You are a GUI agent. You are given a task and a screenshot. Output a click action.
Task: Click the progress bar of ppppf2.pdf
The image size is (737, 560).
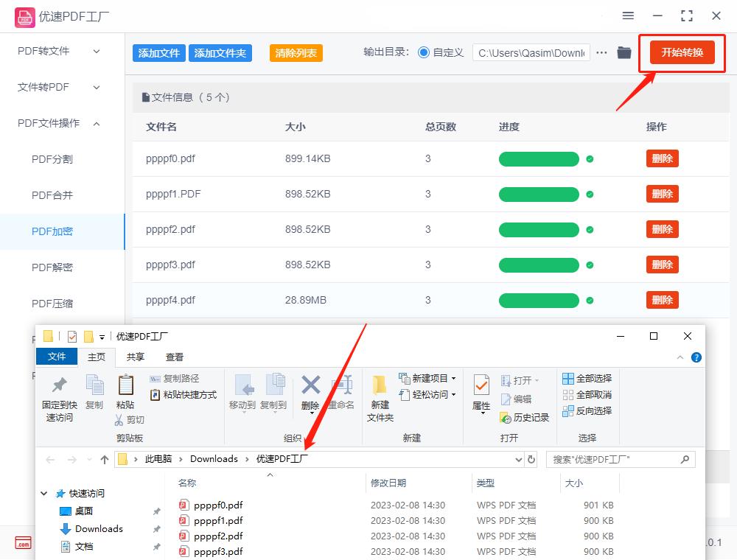539,229
